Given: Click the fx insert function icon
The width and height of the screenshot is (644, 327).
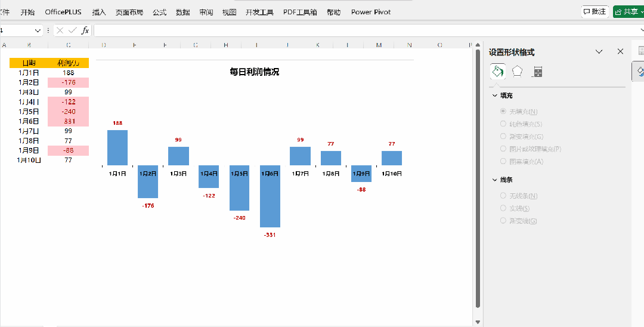Looking at the screenshot, I should [x=85, y=30].
